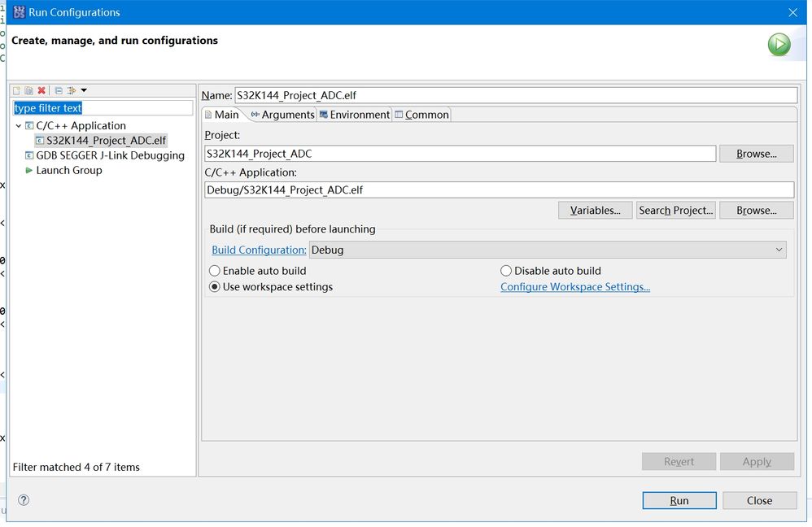Switch to the Main tab
This screenshot has height=527, width=812.
[222, 115]
